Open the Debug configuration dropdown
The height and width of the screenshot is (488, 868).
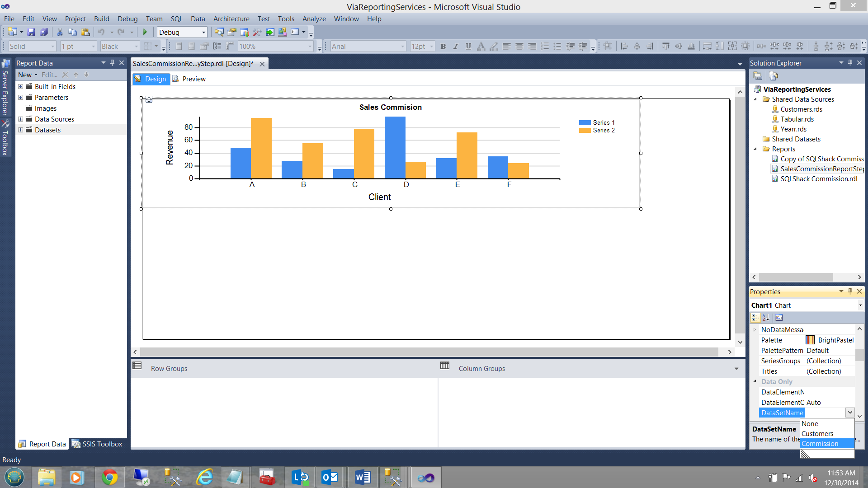point(203,32)
